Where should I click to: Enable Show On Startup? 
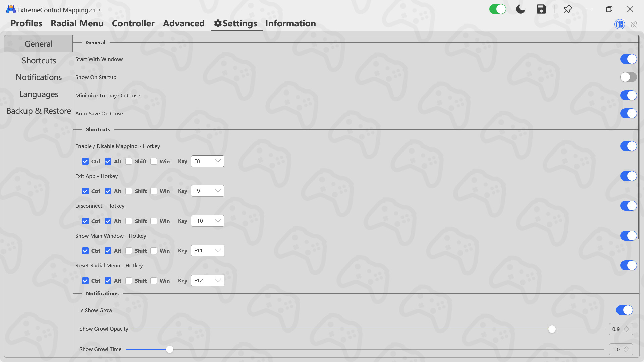(x=628, y=77)
